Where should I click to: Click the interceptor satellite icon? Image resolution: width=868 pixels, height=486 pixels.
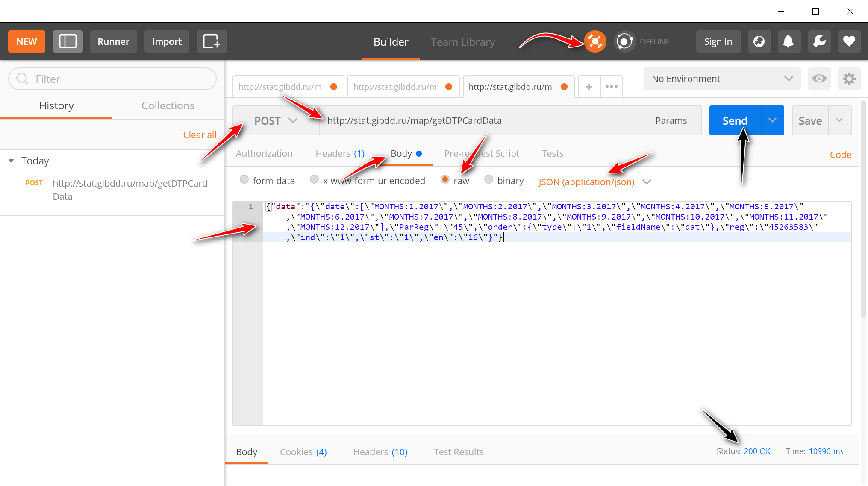pos(595,41)
